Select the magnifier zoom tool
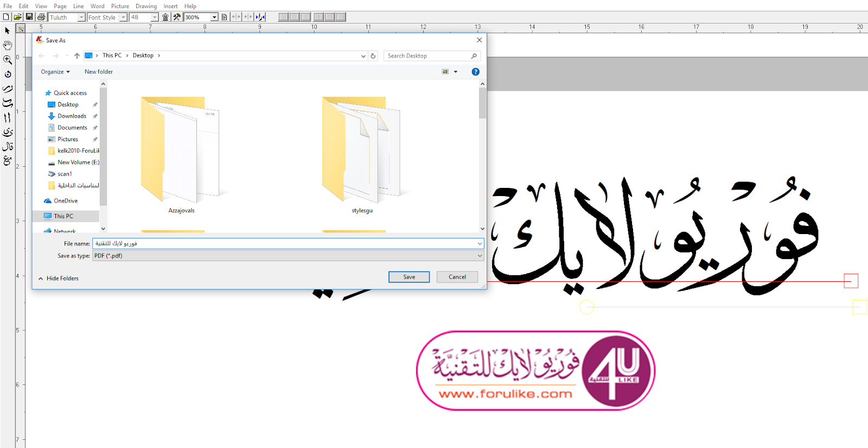Viewport: 868px width, 448px height. pos(8,60)
